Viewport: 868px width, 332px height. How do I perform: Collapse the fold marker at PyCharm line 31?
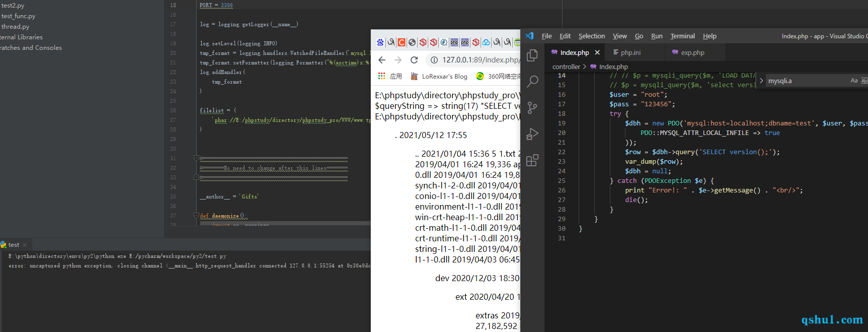[x=196, y=158]
